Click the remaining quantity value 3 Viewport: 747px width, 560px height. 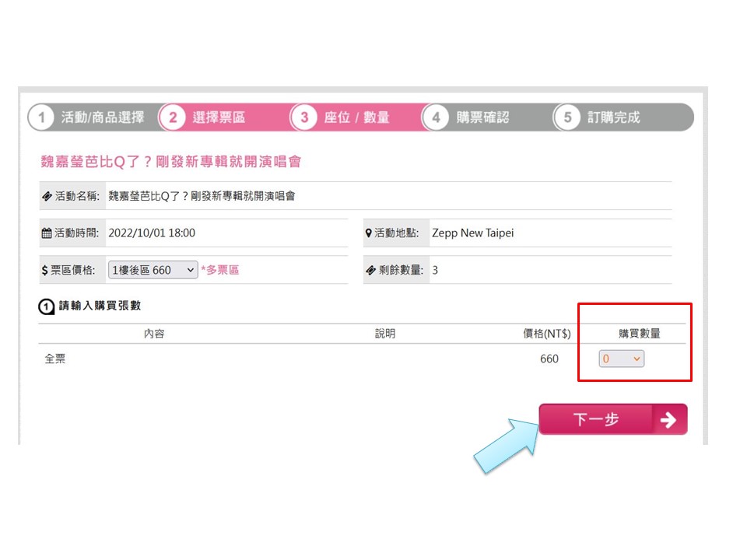(435, 270)
